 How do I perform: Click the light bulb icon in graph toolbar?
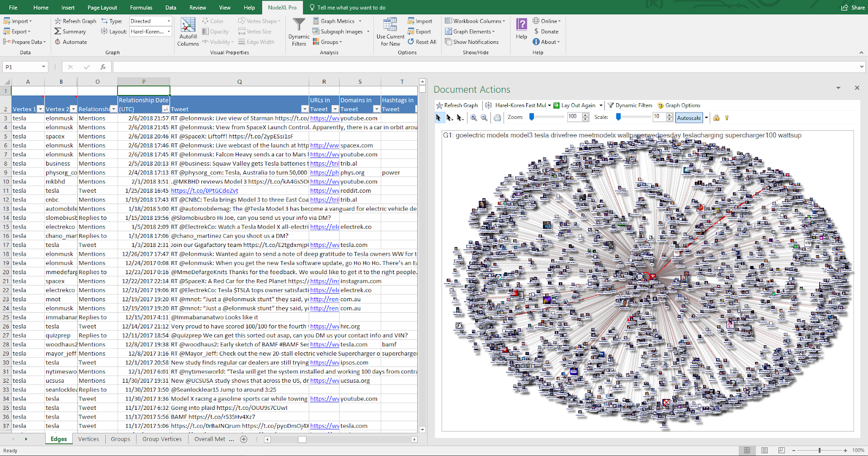[x=726, y=117]
